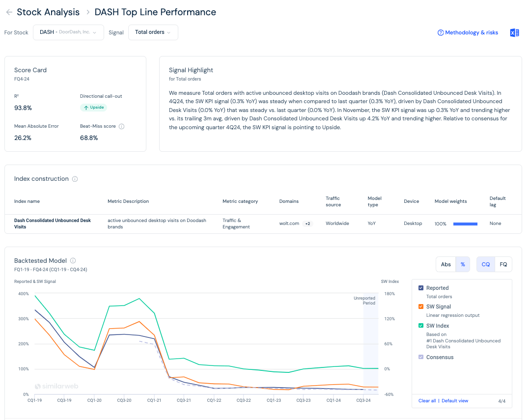Click Metric category column header
This screenshot has height=420, width=530.
[x=240, y=201]
